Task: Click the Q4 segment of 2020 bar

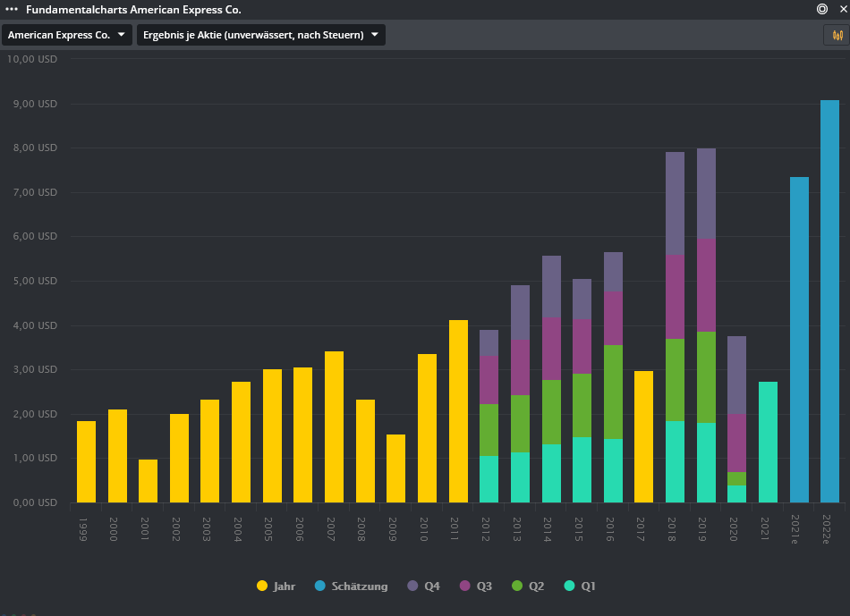Action: click(736, 375)
